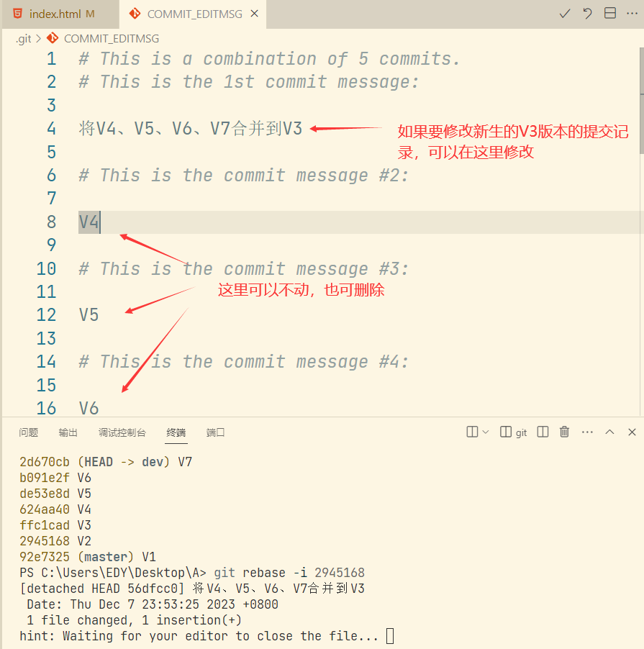Screen dimensions: 644x649
Task: Click commit hash b091e2f in terminal
Action: 45,478
